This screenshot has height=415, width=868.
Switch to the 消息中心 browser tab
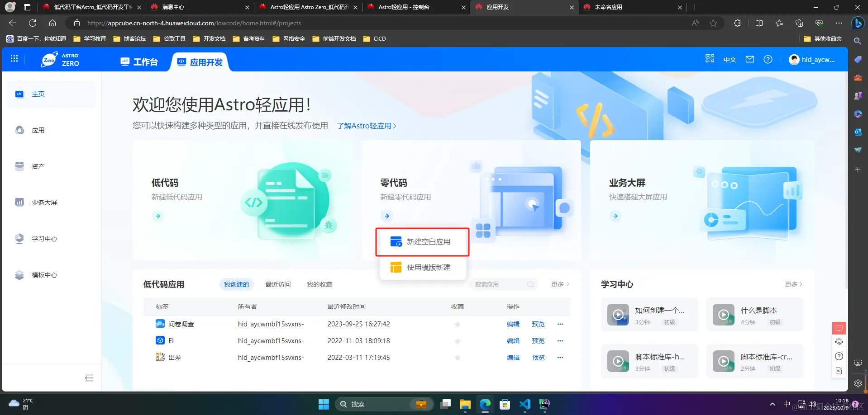pos(199,7)
